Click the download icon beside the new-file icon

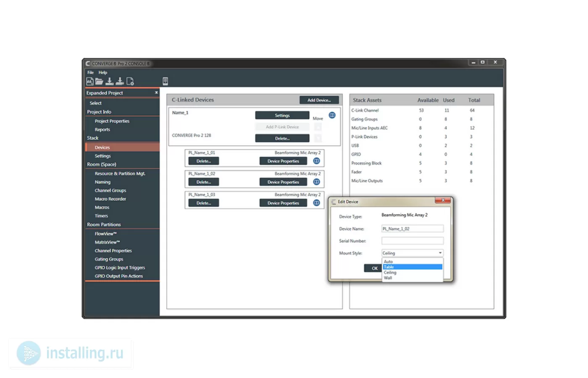(x=120, y=81)
